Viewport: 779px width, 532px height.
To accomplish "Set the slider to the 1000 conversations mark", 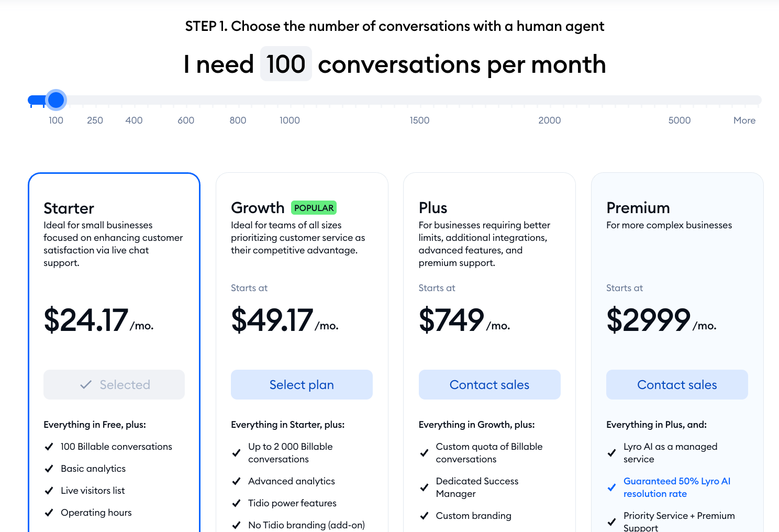I will click(290, 120).
